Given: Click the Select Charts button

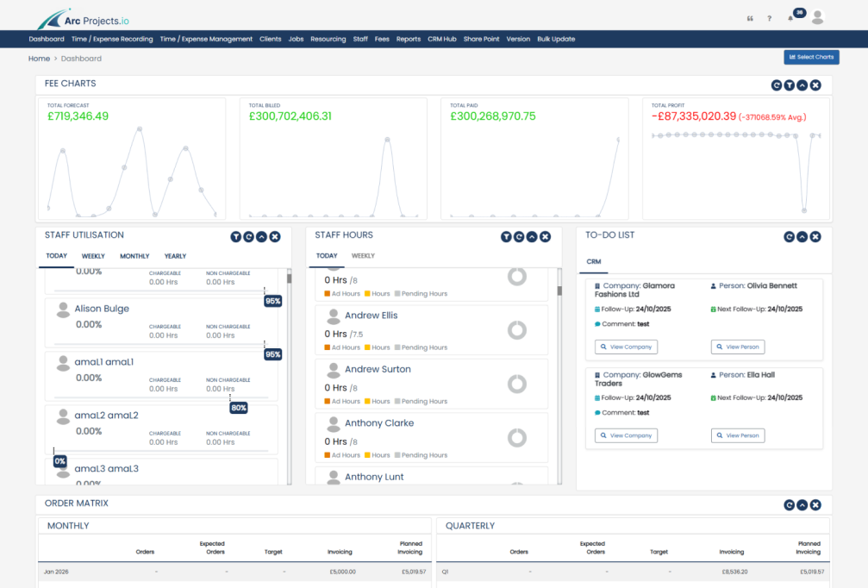Looking at the screenshot, I should (811, 57).
